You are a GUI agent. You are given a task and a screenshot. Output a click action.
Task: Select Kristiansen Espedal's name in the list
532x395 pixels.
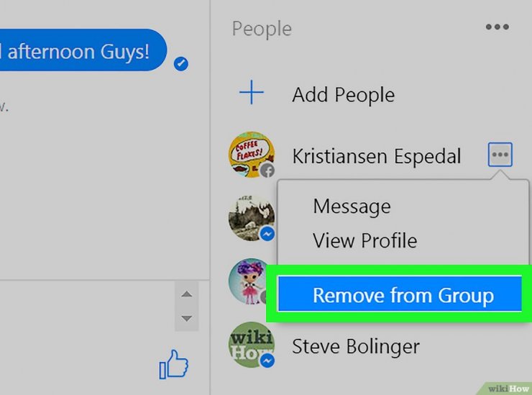pyautogui.click(x=377, y=156)
